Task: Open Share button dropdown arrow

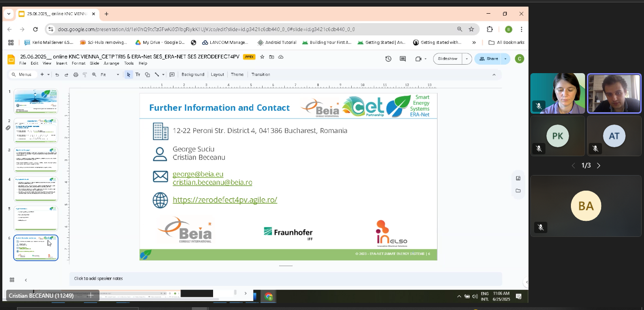Action: 506,59
